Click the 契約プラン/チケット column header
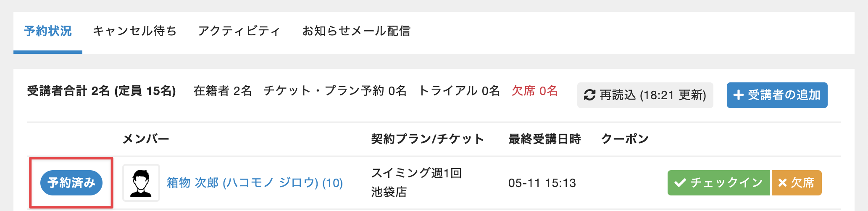This screenshot has height=211, width=868. click(428, 139)
